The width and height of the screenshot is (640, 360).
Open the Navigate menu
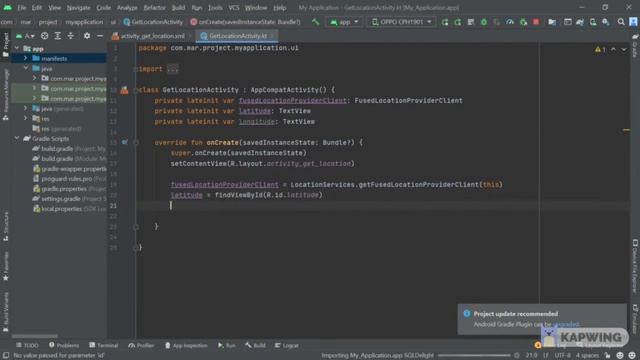tap(78, 8)
